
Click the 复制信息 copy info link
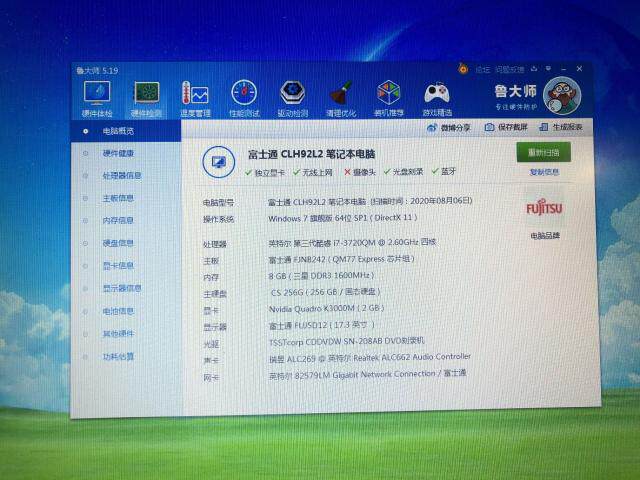[x=544, y=172]
